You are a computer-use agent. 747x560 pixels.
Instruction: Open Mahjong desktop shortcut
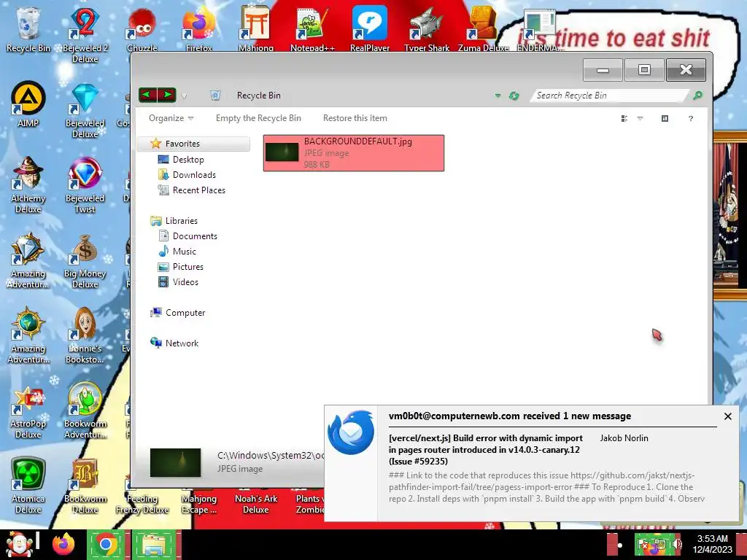256,28
